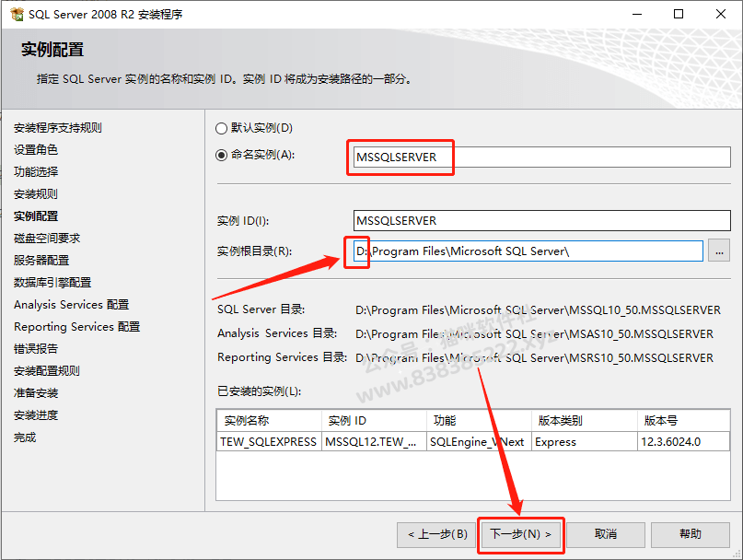The height and width of the screenshot is (560, 743).
Task: Click the 实例 ID(I) input field
Action: 541,220
